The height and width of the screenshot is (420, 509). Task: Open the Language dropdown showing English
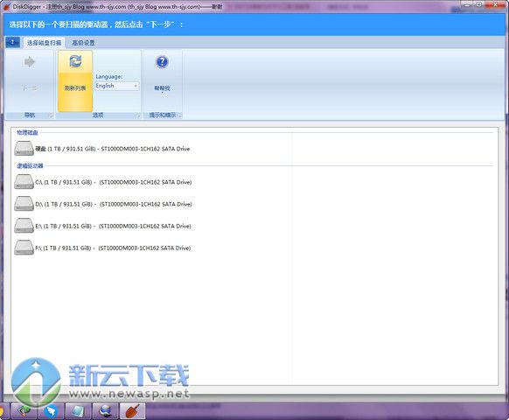pyautogui.click(x=117, y=86)
